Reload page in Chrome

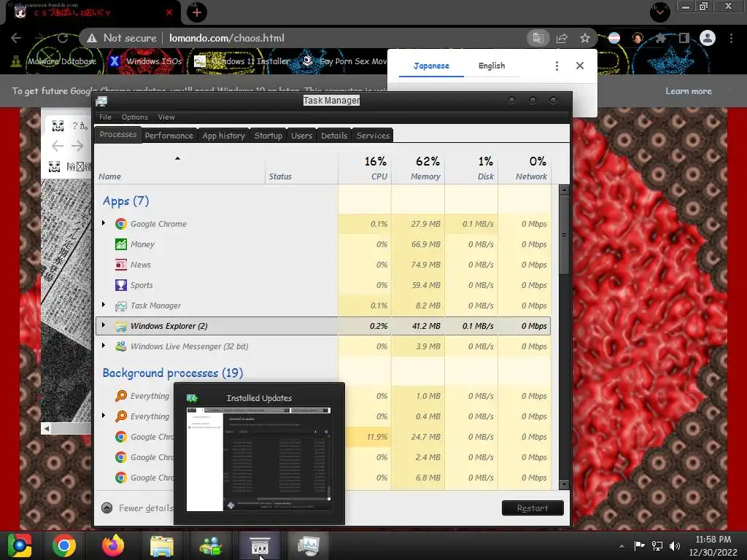(x=63, y=38)
